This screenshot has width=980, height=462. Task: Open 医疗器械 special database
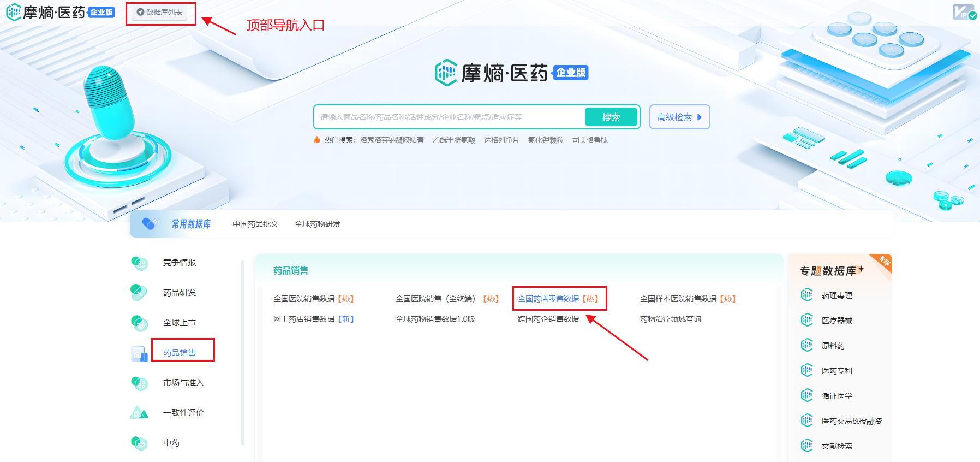[837, 321]
